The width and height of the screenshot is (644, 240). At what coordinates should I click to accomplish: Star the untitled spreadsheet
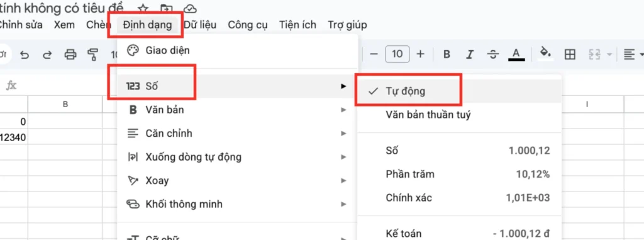143,8
